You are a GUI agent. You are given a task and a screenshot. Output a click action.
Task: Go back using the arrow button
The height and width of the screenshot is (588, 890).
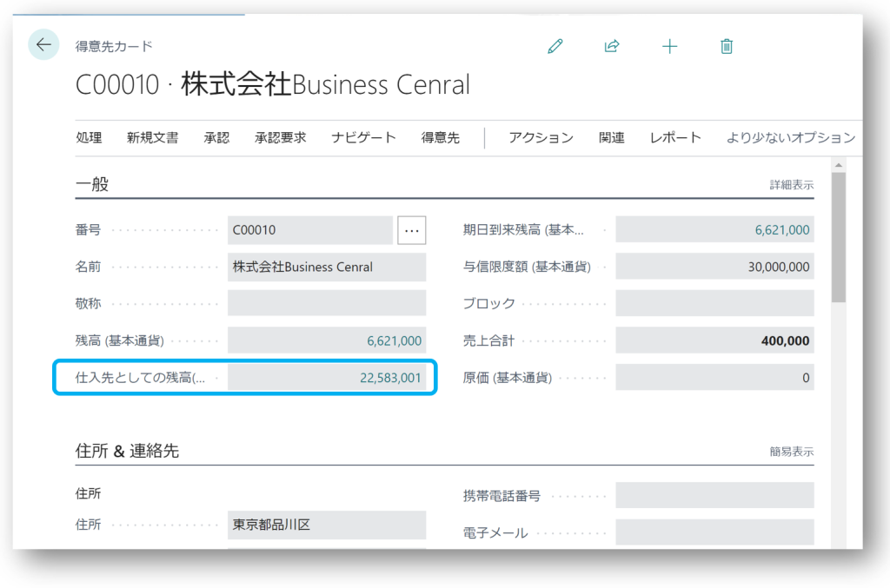point(43,44)
